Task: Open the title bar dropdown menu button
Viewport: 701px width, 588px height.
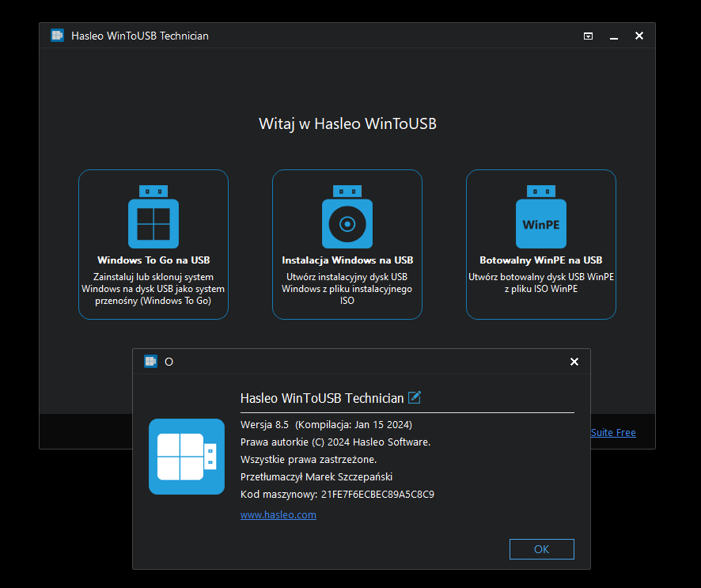Action: pyautogui.click(x=589, y=36)
